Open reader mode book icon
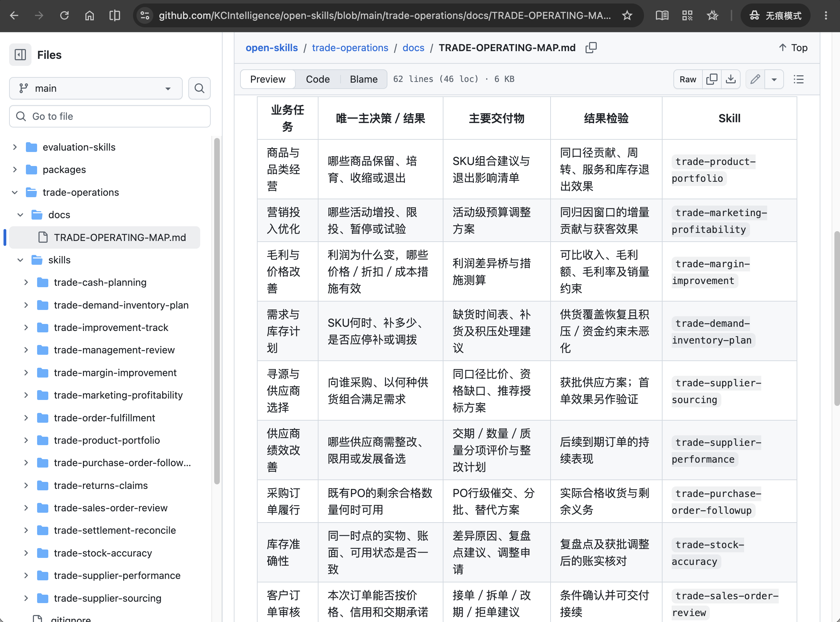The width and height of the screenshot is (840, 622). (x=662, y=15)
